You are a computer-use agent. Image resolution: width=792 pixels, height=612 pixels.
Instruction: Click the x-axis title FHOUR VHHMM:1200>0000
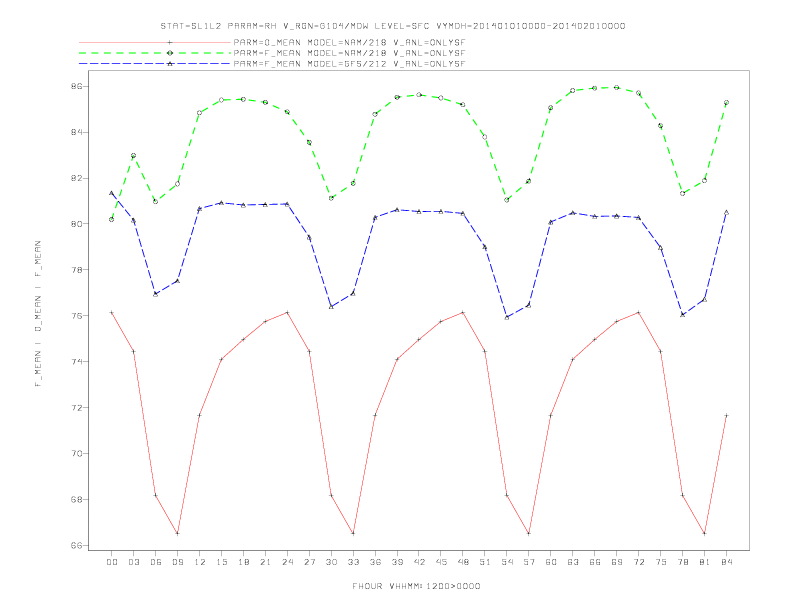point(416,586)
